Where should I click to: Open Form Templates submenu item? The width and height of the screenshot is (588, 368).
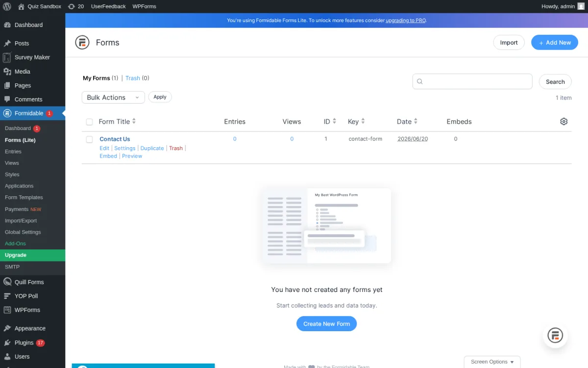click(24, 197)
